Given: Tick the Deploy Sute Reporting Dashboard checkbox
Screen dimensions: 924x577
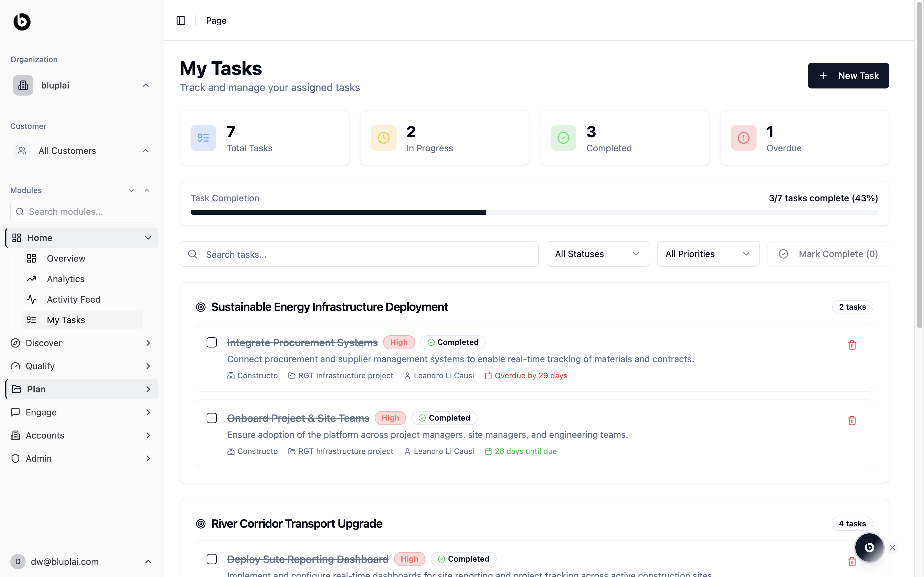Looking at the screenshot, I should click(x=212, y=559).
